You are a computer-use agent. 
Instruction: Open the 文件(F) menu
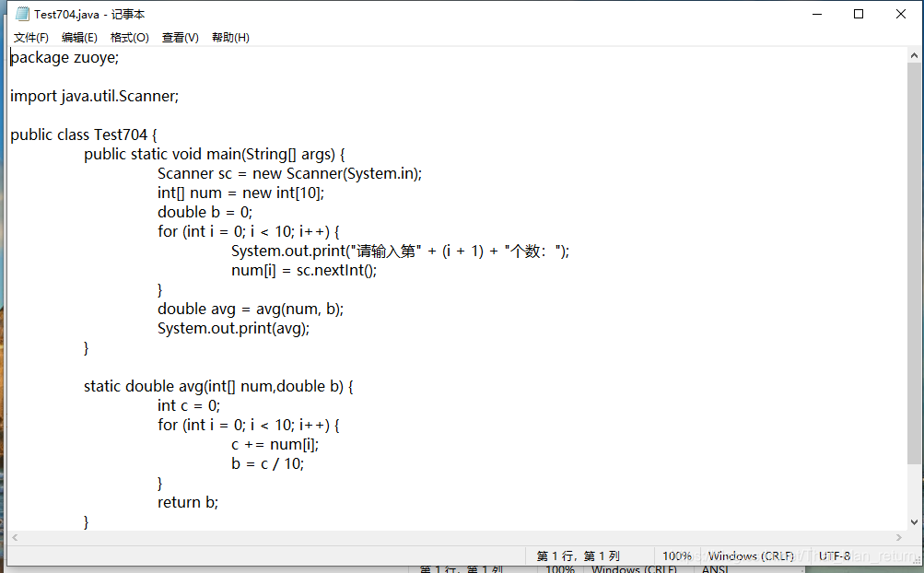(31, 38)
